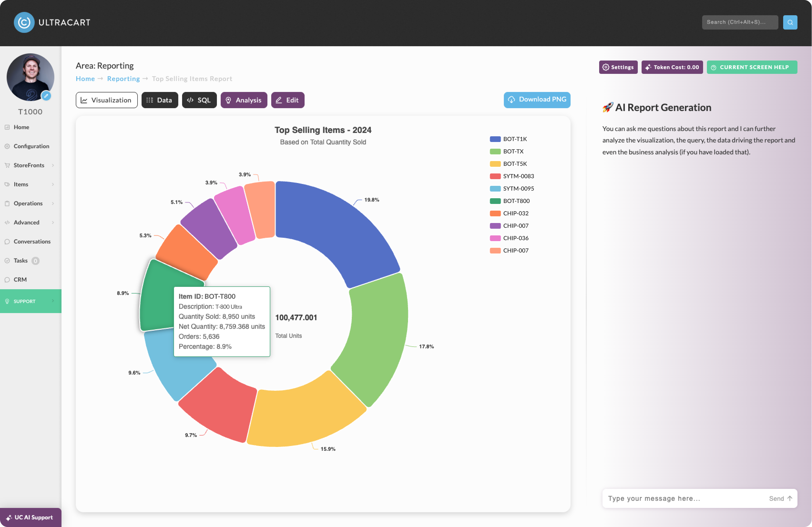Click the Configuration gear icon in sidebar

pos(7,146)
